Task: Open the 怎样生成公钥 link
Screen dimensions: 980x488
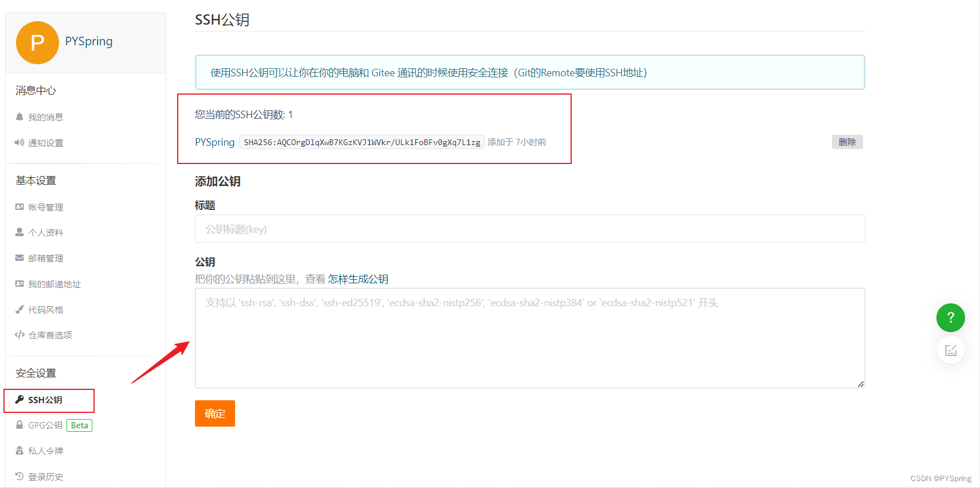Action: click(x=358, y=279)
